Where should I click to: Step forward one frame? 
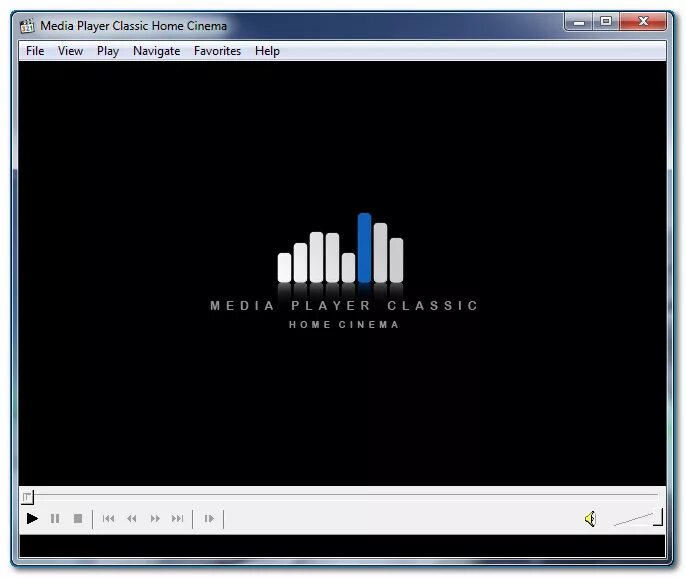point(209,518)
